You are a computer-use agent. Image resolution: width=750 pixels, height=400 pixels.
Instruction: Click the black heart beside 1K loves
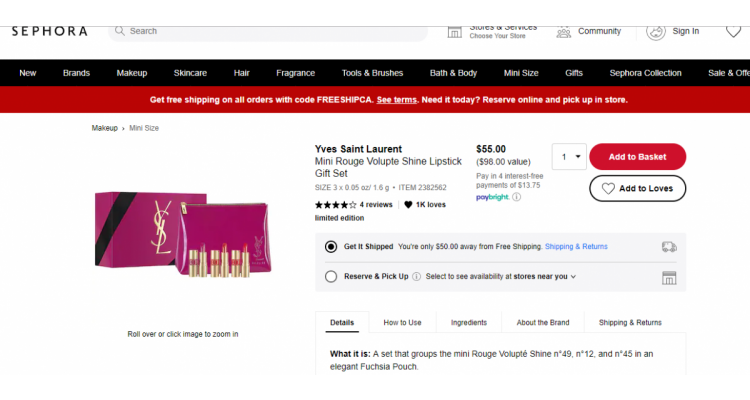tap(408, 205)
